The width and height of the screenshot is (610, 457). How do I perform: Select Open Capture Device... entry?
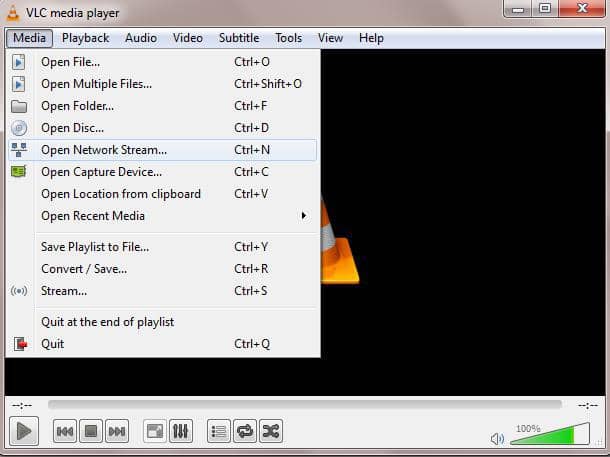[x=162, y=172]
